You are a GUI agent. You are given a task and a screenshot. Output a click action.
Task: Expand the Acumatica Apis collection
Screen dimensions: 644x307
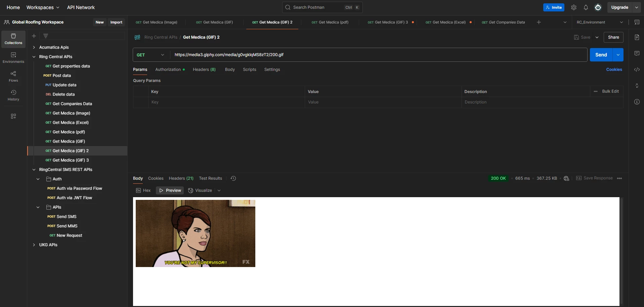(x=34, y=47)
